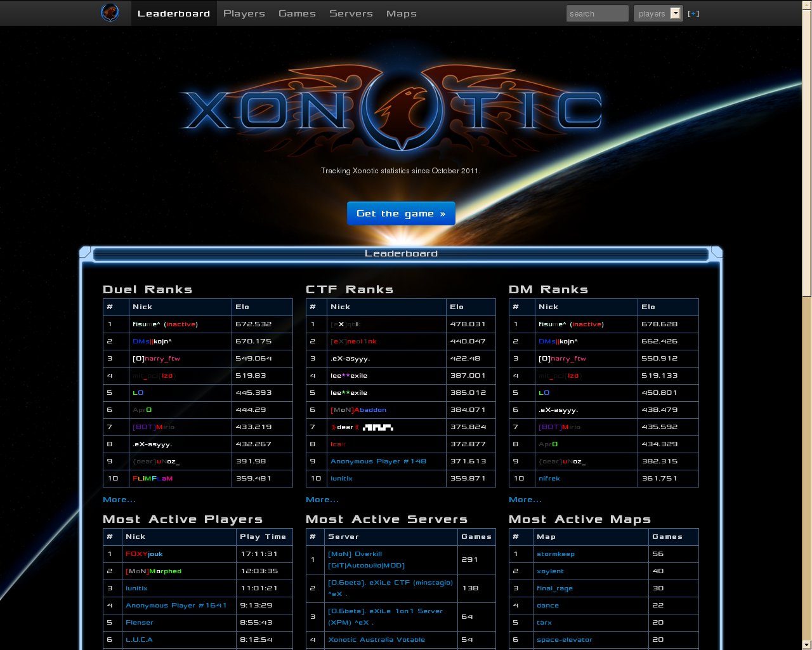Click the [+] search plugin icon

click(693, 13)
